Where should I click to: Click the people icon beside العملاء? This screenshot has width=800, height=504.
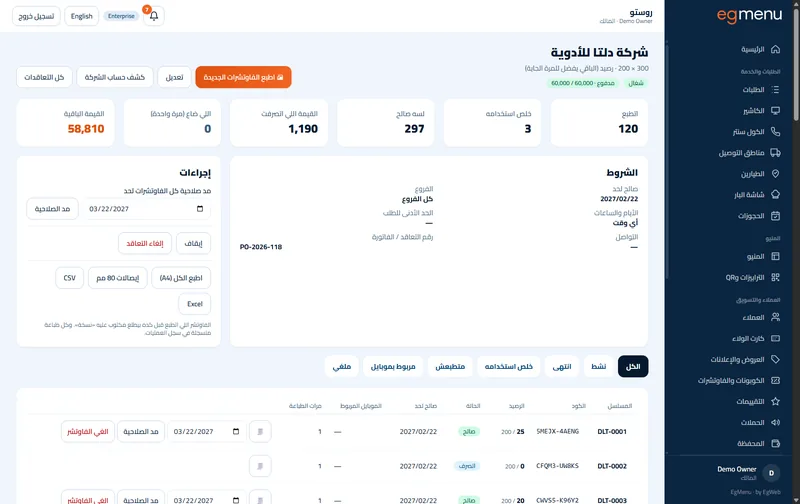776,317
